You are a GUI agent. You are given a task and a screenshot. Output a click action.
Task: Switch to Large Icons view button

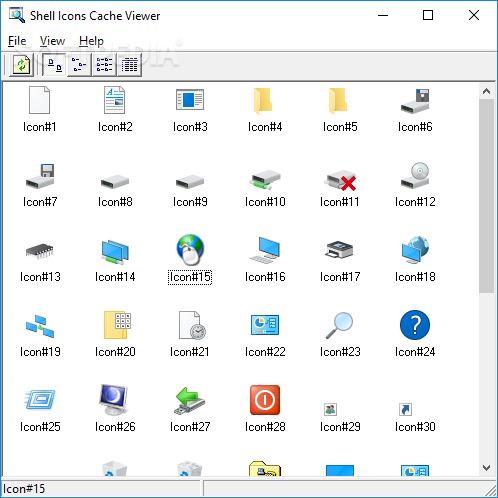click(x=55, y=65)
